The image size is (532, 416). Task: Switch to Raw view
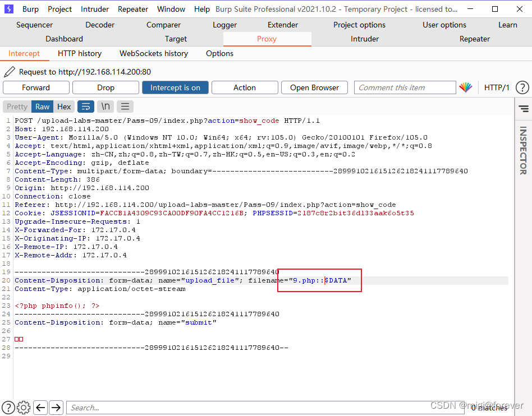pos(43,107)
